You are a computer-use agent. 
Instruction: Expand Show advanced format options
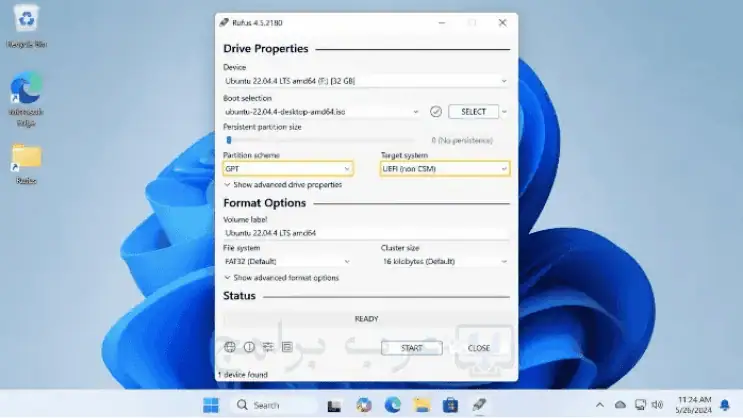coord(281,278)
